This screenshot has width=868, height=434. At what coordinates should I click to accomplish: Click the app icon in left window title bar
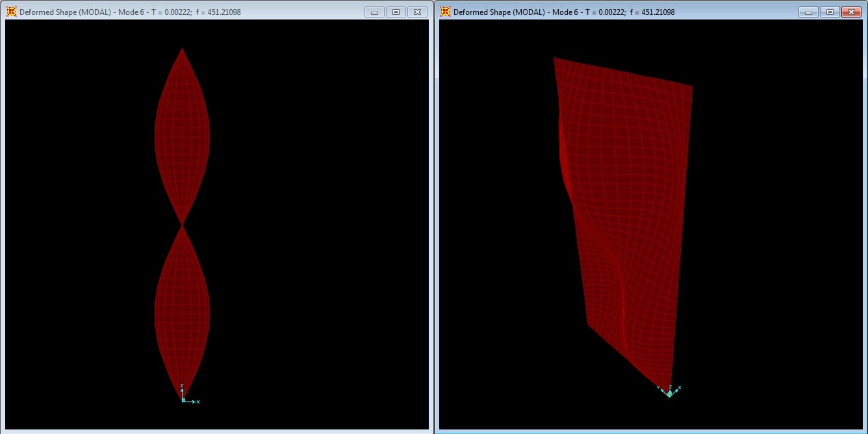(11, 12)
